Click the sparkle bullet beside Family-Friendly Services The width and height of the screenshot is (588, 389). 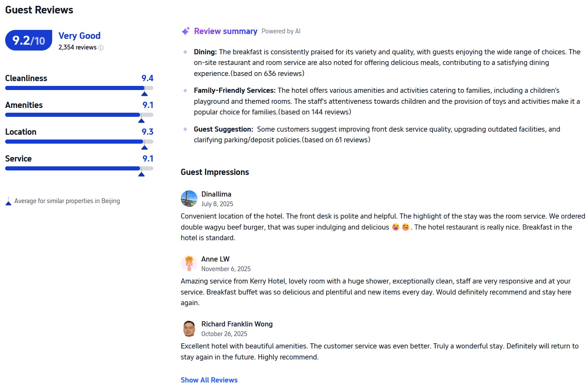click(185, 90)
